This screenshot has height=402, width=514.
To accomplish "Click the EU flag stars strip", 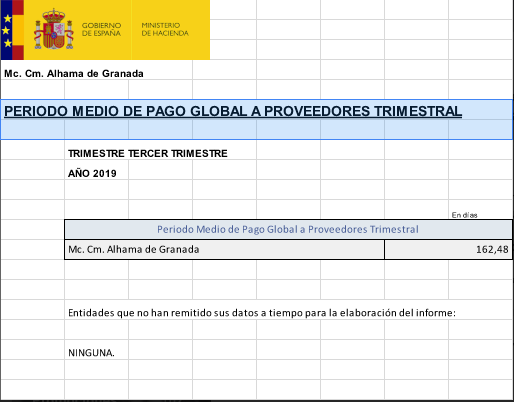I will [7, 30].
